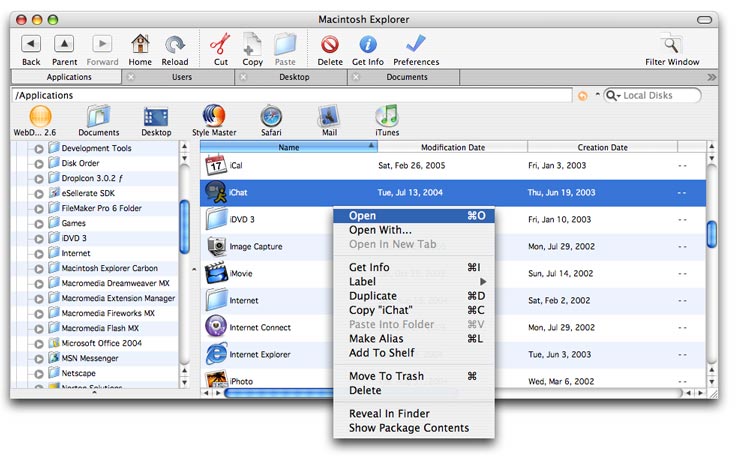
Task: Sort by Modification Date column header
Action: coord(453,147)
